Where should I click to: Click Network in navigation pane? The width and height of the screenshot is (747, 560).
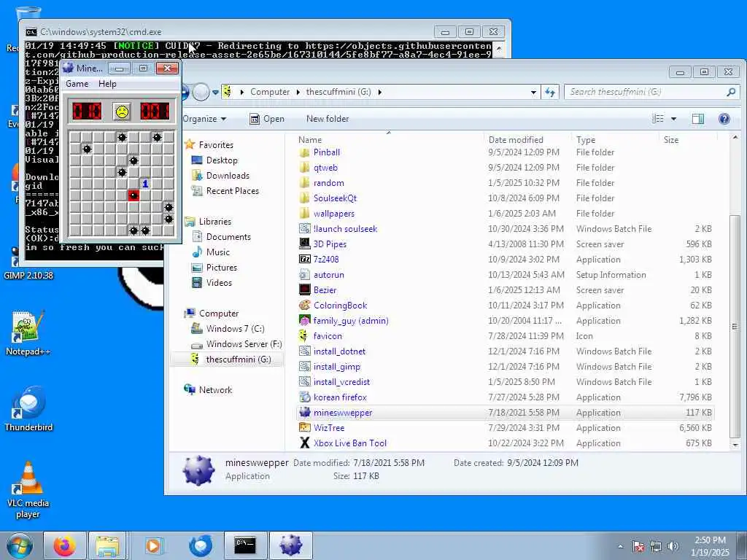[x=215, y=390]
